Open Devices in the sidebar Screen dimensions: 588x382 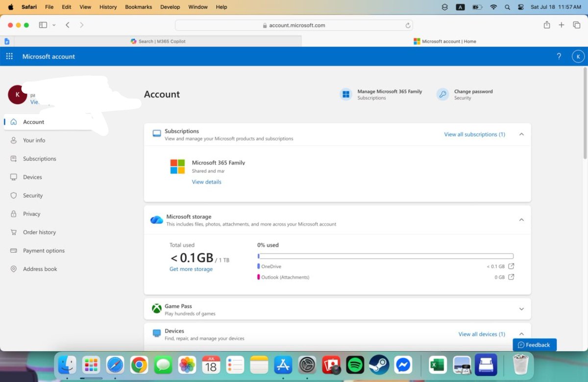[32, 177]
